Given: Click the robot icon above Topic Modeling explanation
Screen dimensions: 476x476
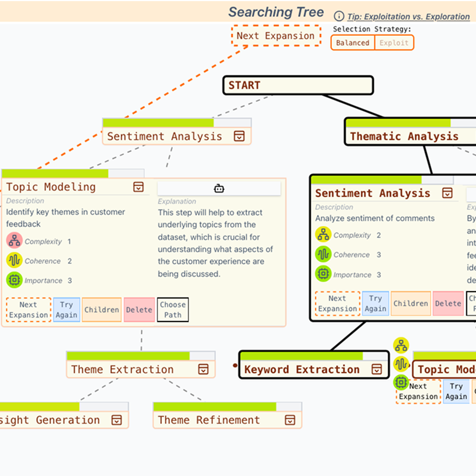Looking at the screenshot, I should pyautogui.click(x=219, y=188).
